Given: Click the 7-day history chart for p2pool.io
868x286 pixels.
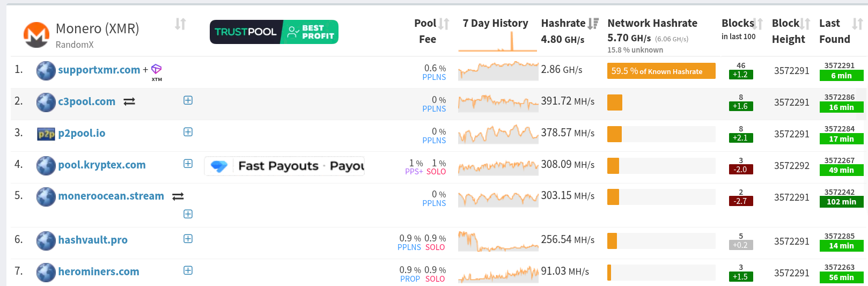Looking at the screenshot, I should pos(498,134).
